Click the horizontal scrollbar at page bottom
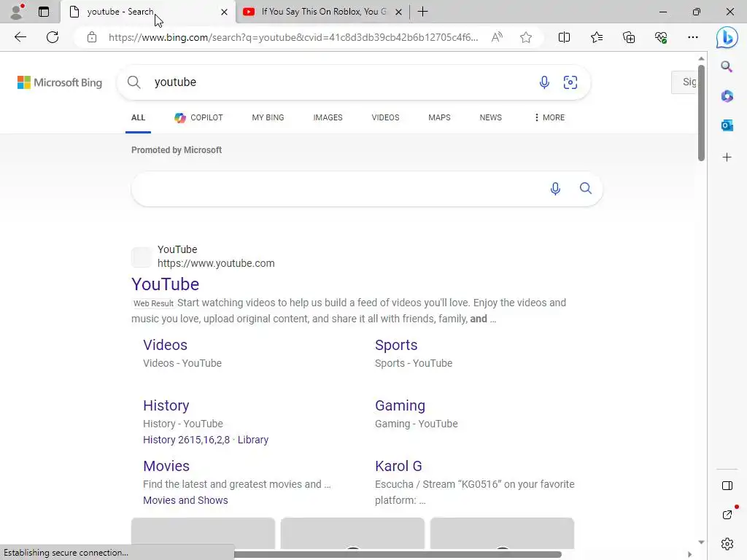Image resolution: width=747 pixels, height=560 pixels. click(398, 554)
